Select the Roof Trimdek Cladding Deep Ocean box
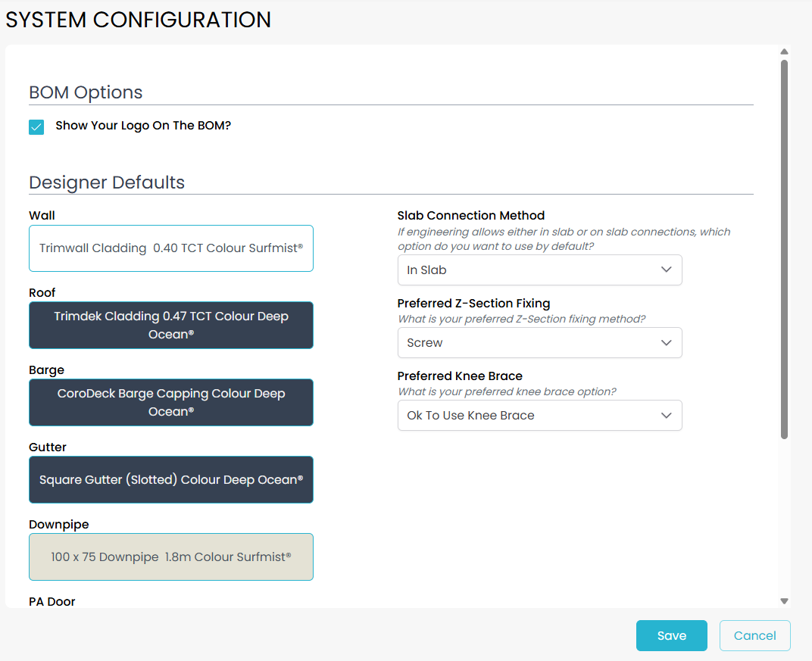 click(171, 326)
